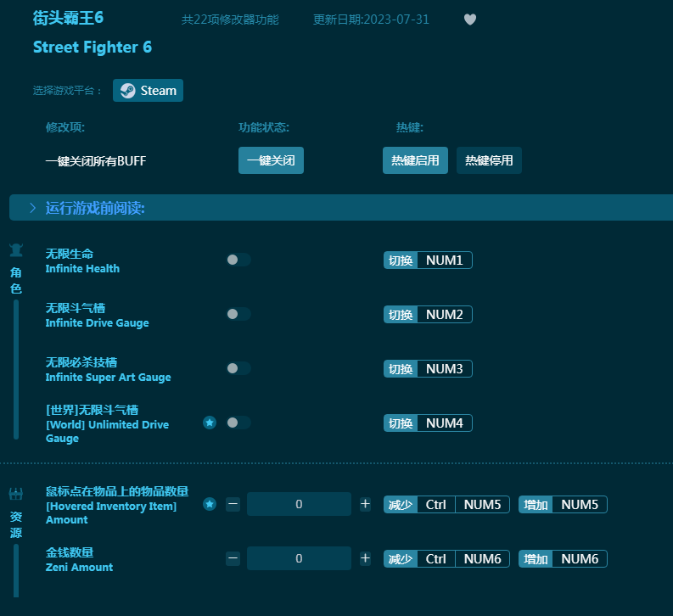Decrease Zeni Amount with minus button
Viewport: 673px width, 616px height.
coord(233,558)
